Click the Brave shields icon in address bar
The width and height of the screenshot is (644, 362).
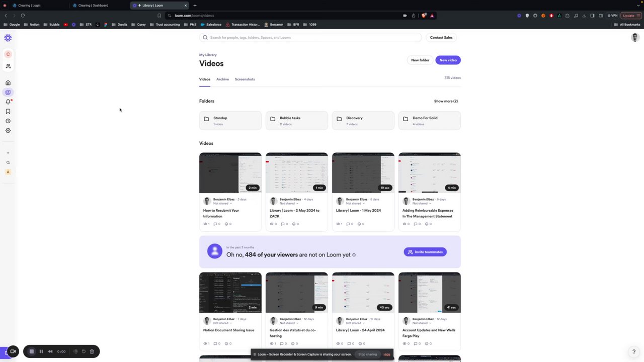point(424,16)
